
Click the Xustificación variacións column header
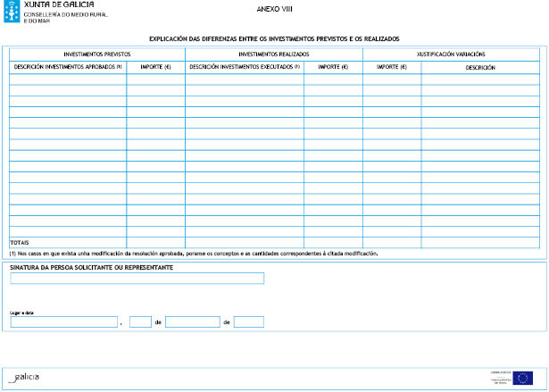click(451, 54)
